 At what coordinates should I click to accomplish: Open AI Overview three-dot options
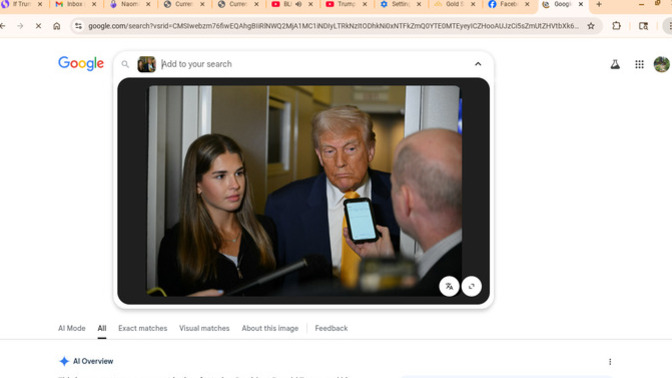point(610,362)
